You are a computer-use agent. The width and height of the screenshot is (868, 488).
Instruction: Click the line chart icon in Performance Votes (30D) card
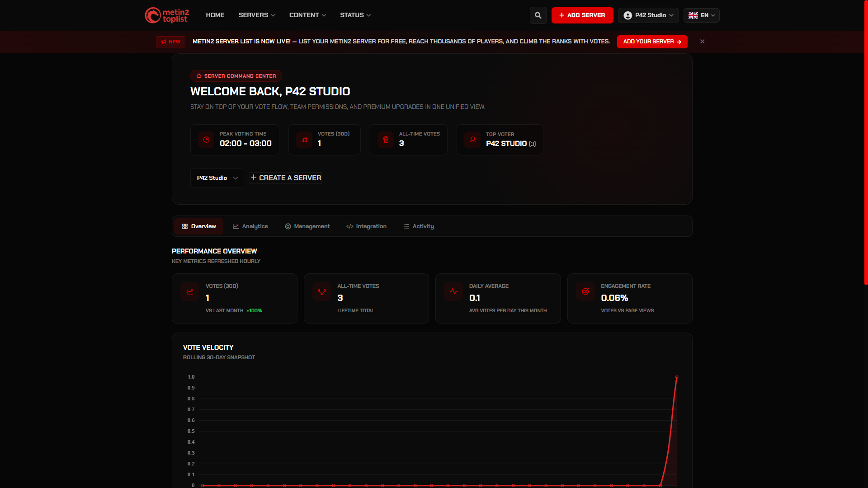[190, 291]
